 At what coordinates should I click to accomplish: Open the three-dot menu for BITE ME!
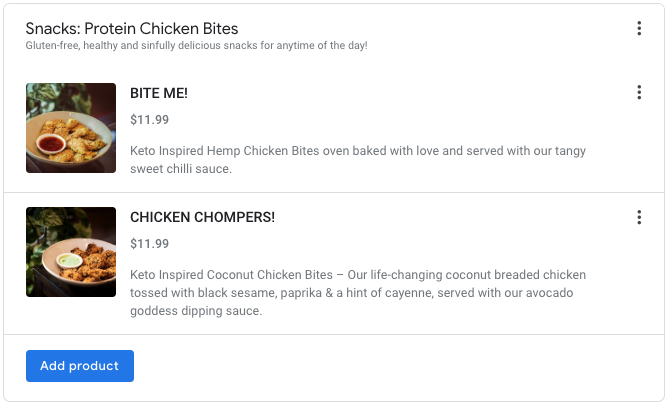click(639, 93)
